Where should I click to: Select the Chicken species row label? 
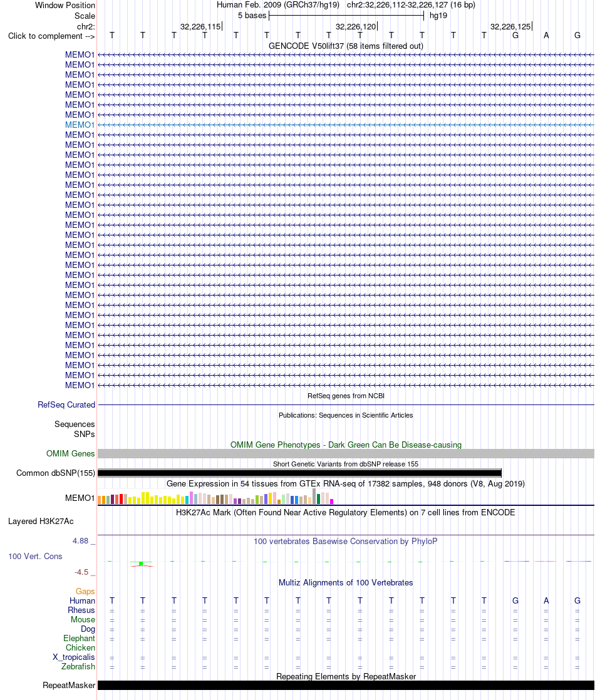tap(80, 648)
